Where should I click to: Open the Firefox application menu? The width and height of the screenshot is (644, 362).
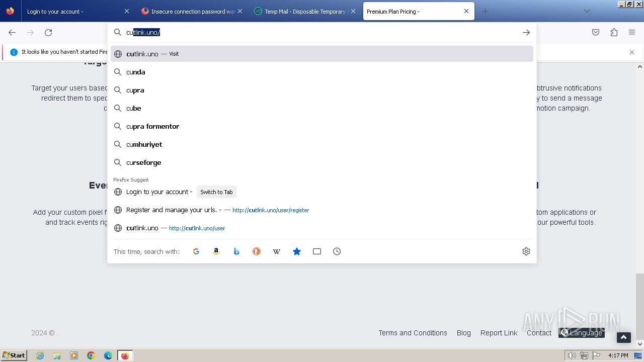(x=632, y=32)
